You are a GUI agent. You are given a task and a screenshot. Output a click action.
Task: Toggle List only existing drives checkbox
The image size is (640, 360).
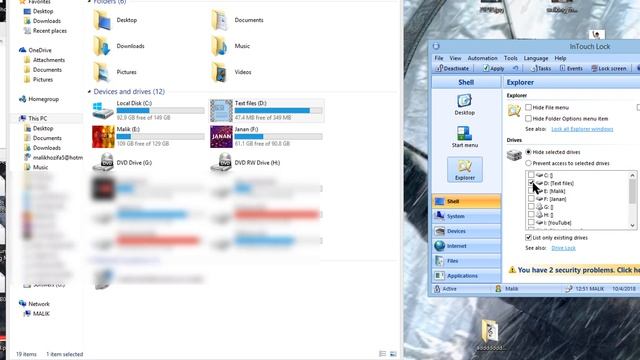(x=529, y=237)
